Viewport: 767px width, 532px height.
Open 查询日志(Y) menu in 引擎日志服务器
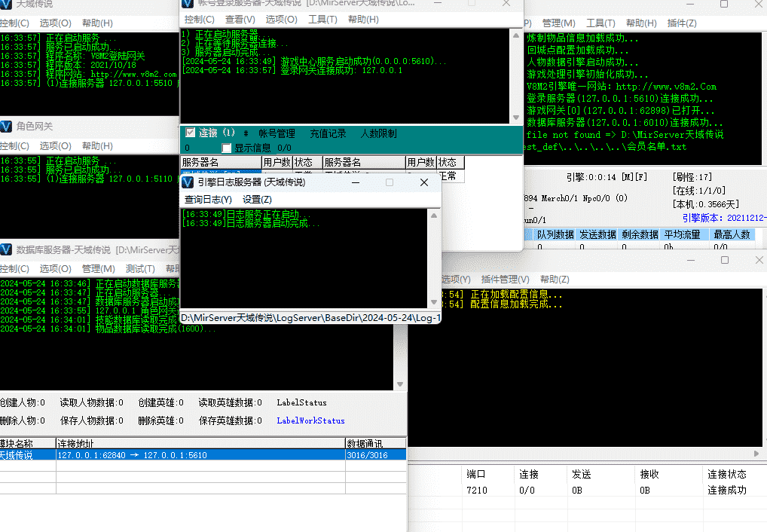(x=208, y=200)
